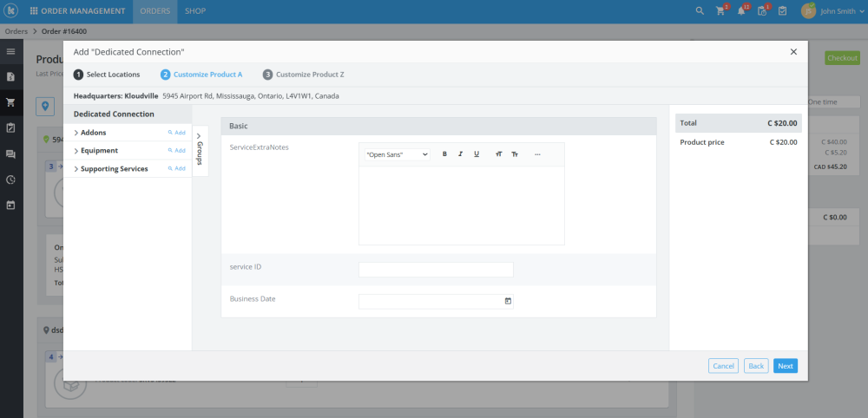The image size is (868, 418).
Task: Click the Kloudville logo icon
Action: [x=11, y=11]
